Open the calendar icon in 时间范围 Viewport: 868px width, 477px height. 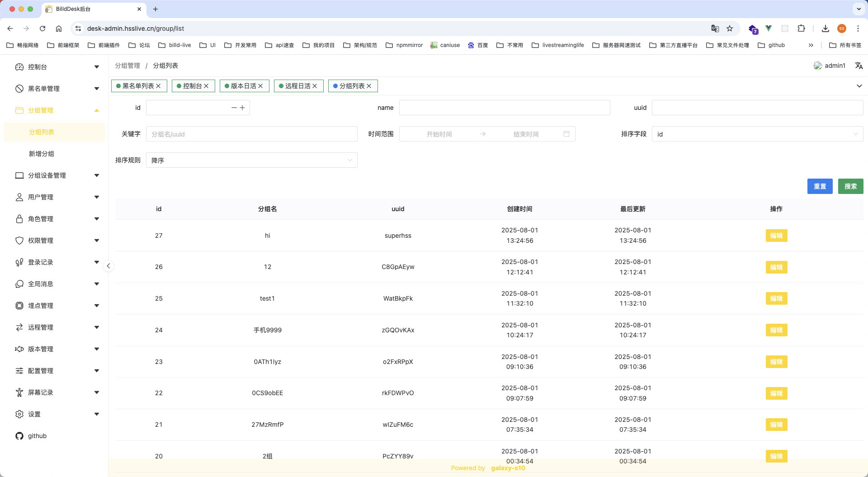pyautogui.click(x=566, y=134)
